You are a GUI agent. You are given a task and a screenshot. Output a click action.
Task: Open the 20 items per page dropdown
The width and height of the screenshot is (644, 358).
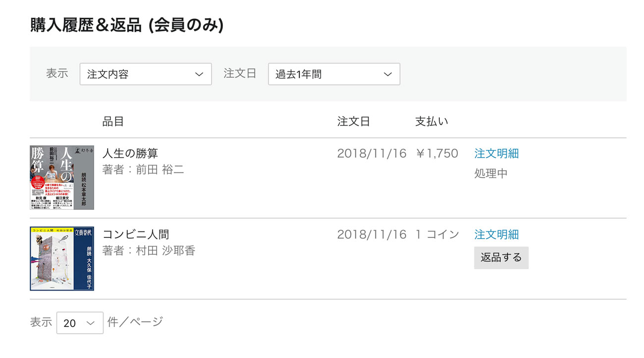click(x=80, y=323)
